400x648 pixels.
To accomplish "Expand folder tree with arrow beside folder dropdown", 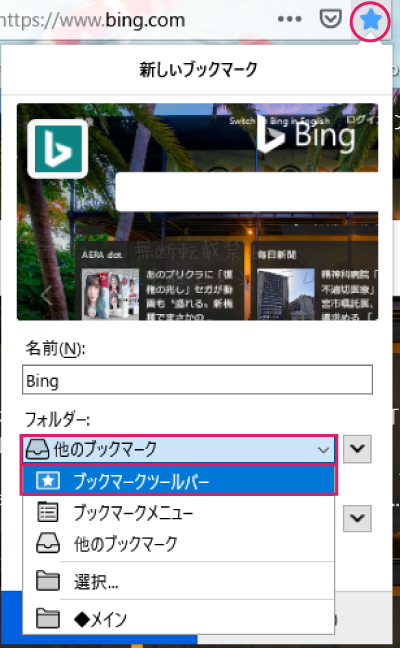I will point(357,448).
